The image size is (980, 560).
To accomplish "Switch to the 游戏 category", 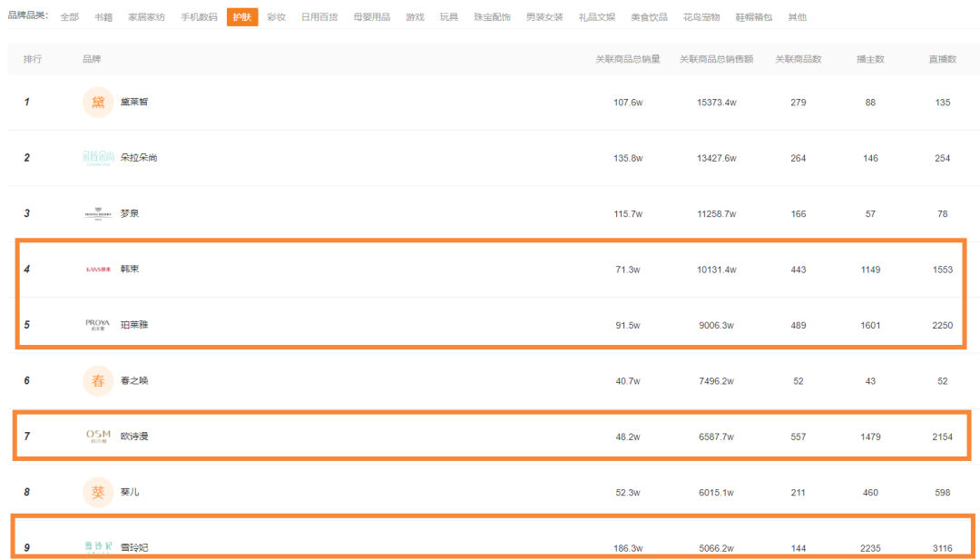I will 415,17.
